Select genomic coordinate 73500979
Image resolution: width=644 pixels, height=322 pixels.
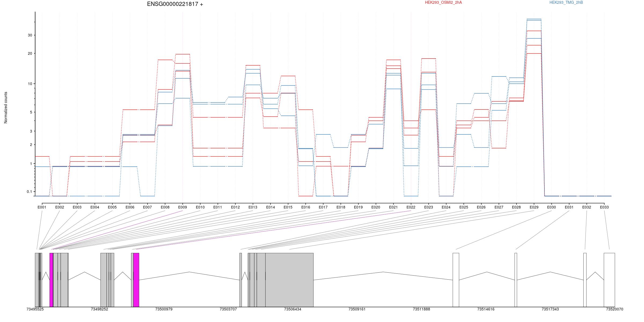[x=164, y=309]
